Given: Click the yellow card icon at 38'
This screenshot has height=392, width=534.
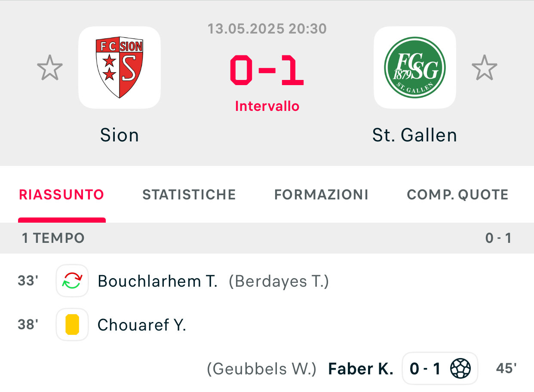Looking at the screenshot, I should coord(72,325).
